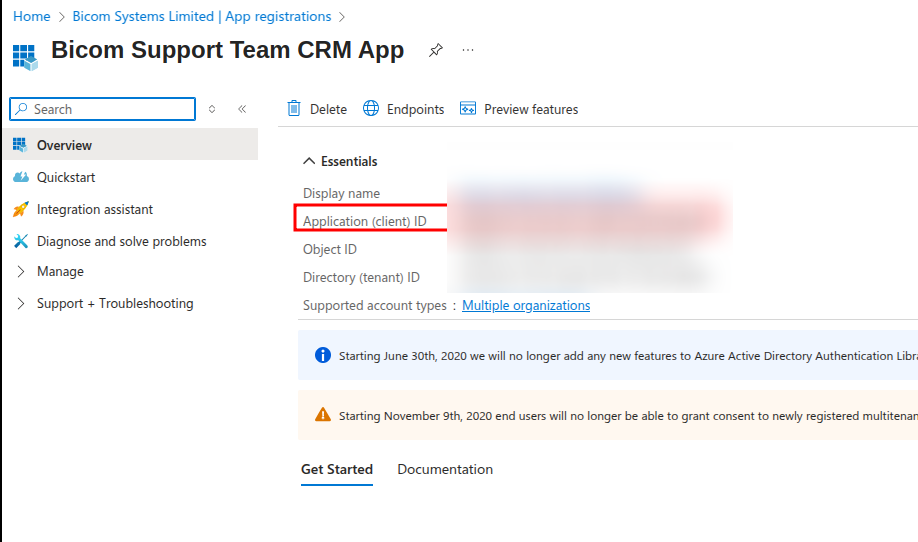This screenshot has width=918, height=542.
Task: Click the app registration grid icon beside title
Action: point(25,57)
